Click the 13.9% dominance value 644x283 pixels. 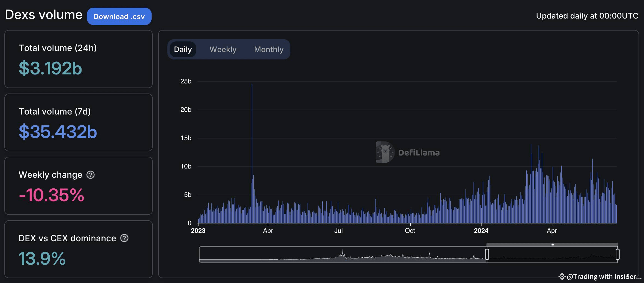tap(42, 258)
